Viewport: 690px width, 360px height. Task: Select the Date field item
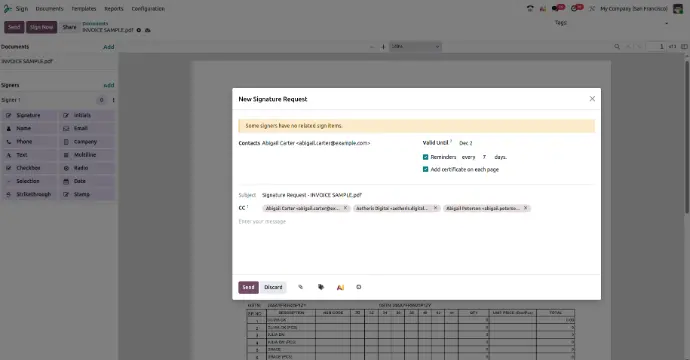(87, 181)
